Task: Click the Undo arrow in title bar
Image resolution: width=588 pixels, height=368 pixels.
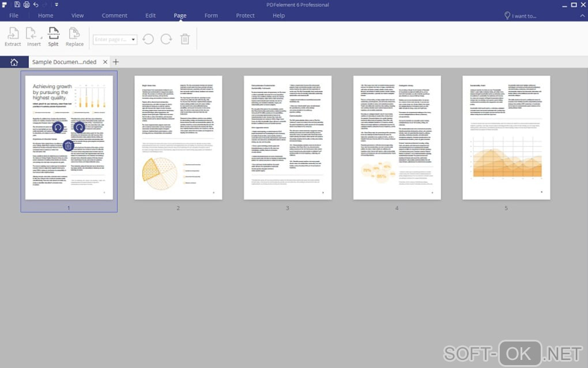Action: pyautogui.click(x=36, y=5)
